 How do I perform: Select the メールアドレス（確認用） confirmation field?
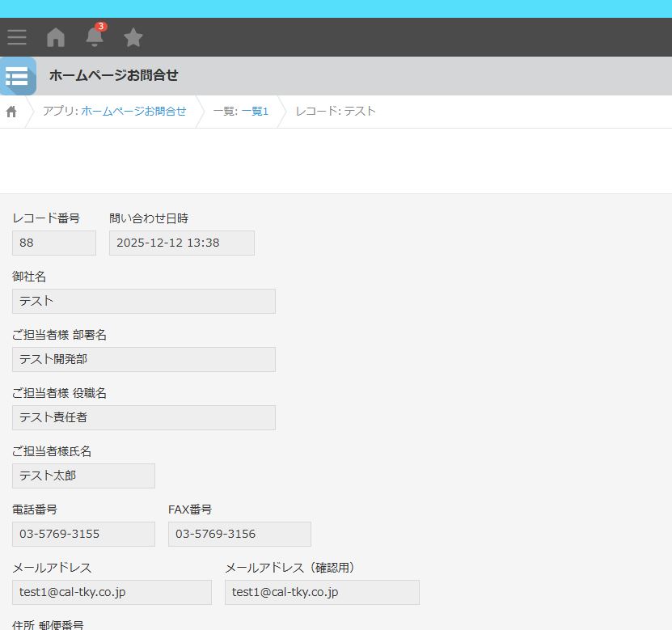pyautogui.click(x=322, y=592)
